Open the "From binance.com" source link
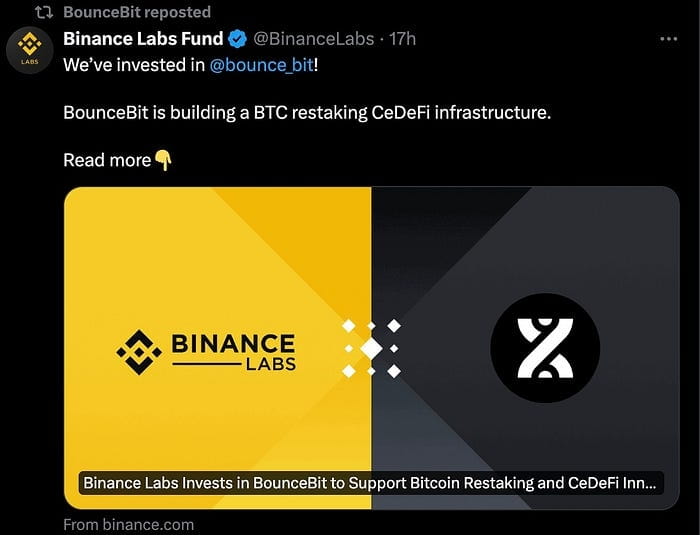Viewport: 700px width, 535px height. tap(128, 524)
